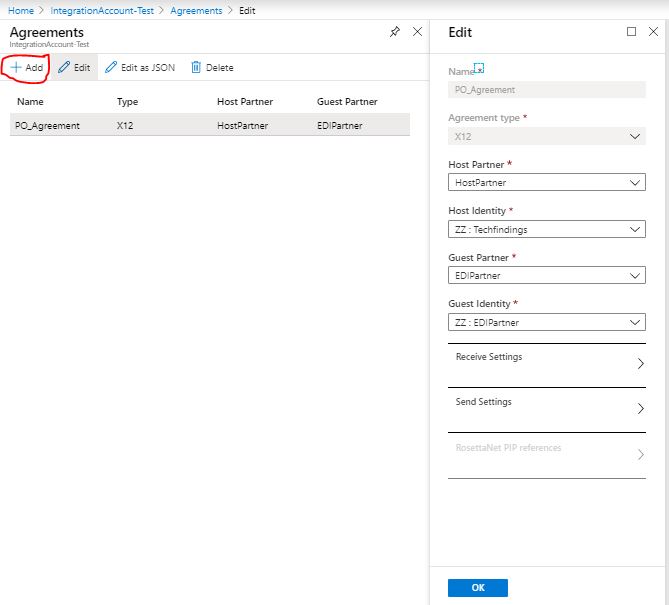This screenshot has width=669, height=605.
Task: Click EDIPartner cell in agreement row
Action: (x=340, y=126)
